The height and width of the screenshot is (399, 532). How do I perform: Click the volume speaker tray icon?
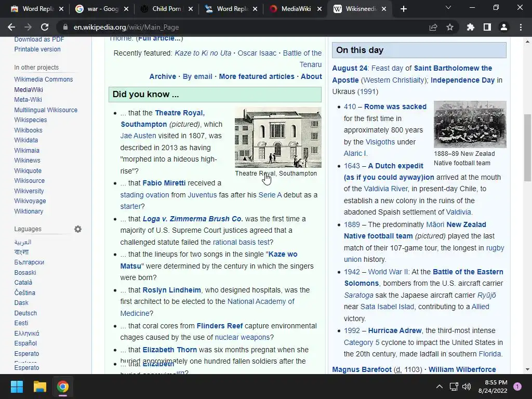click(x=467, y=387)
